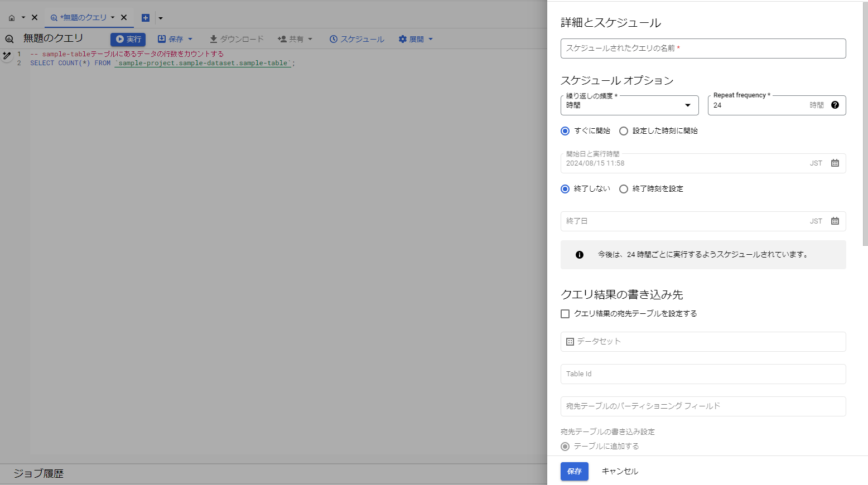This screenshot has width=868, height=485.
Task: Open the dropdown arrow beside the new tab plus button
Action: click(x=161, y=18)
